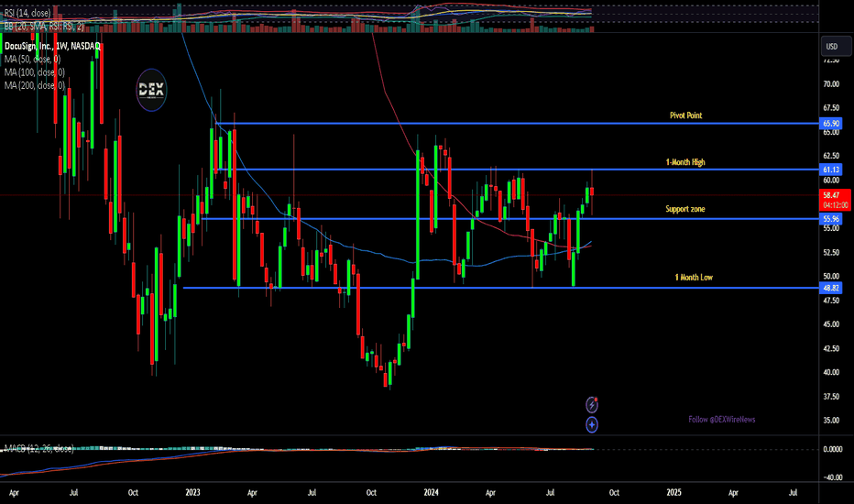The width and height of the screenshot is (854, 504).
Task: Click the 1 Month Low line label
Action: pos(694,278)
